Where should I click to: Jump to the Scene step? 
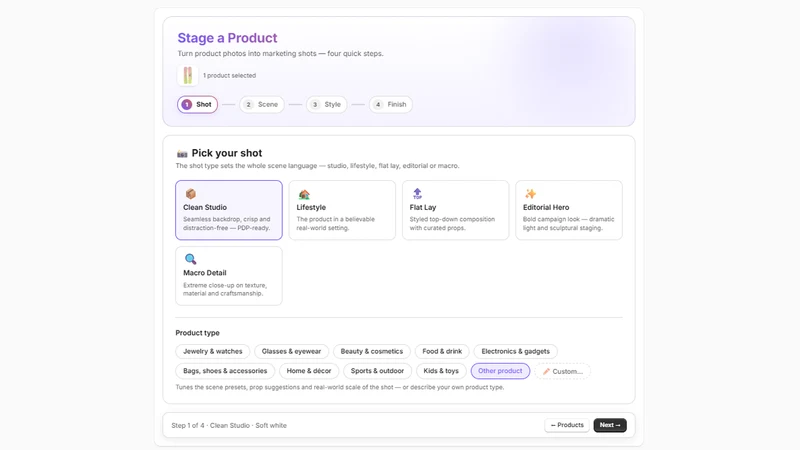(262, 105)
